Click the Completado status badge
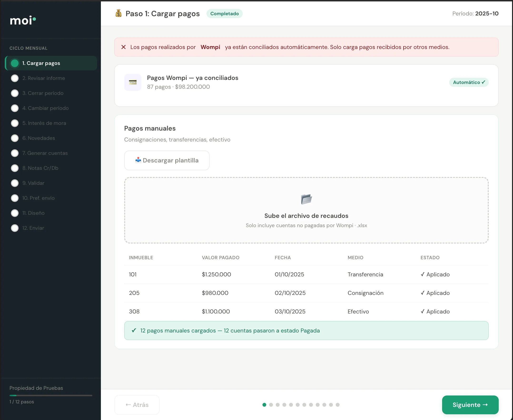Screen dimensions: 513x420 click(224, 14)
